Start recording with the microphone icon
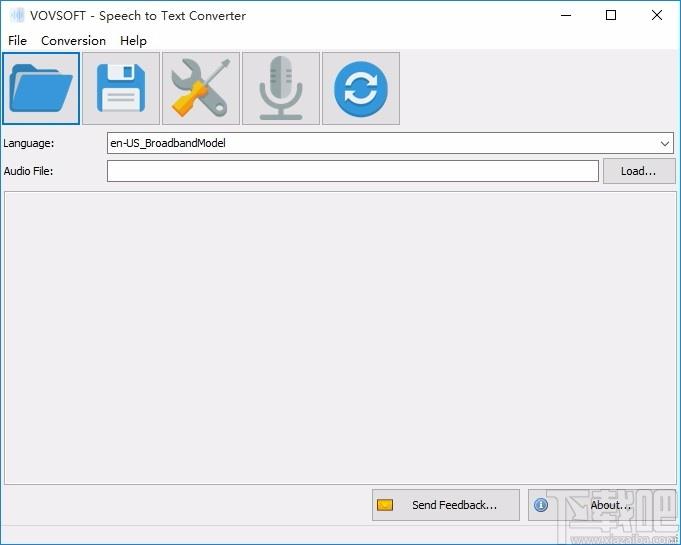681x545 pixels. pyautogui.click(x=281, y=89)
